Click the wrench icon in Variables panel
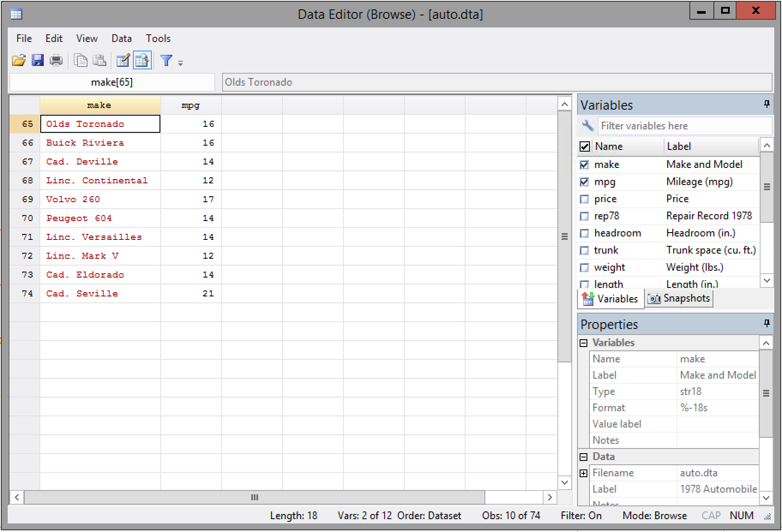The height and width of the screenshot is (532, 782). [587, 126]
